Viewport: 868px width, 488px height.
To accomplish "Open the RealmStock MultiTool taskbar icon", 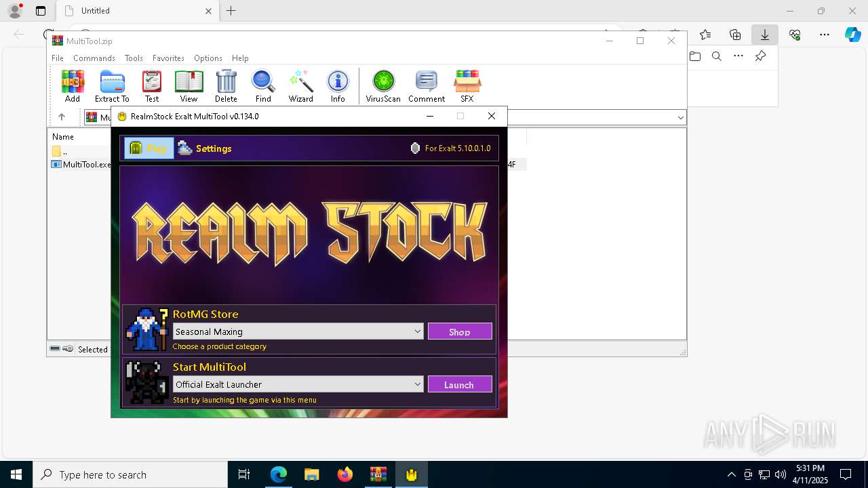I will (x=411, y=474).
